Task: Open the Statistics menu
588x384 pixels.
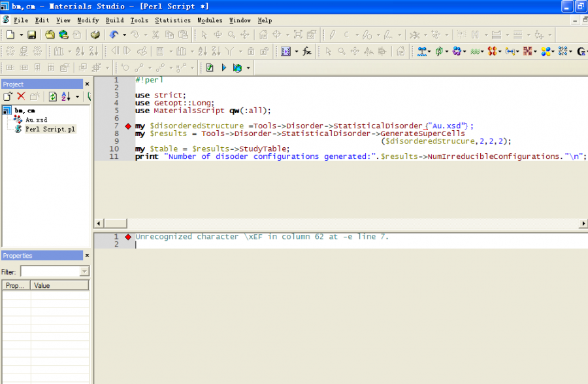Action: coord(173,20)
